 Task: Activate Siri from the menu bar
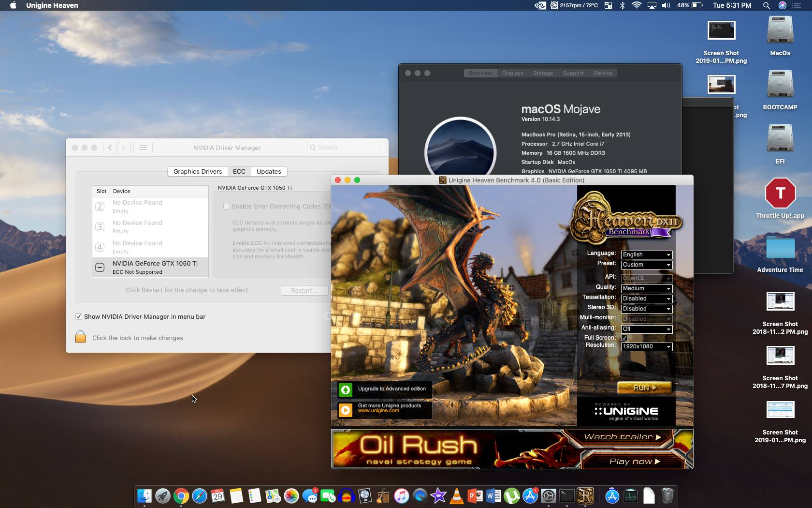pos(783,5)
